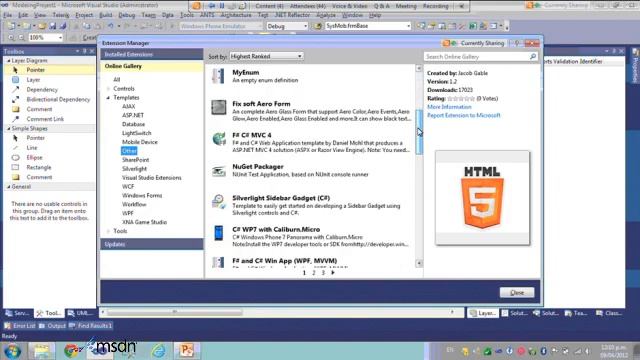Select the ASP.NET template category
Screen dimensions: 640x360
[x=133, y=116]
